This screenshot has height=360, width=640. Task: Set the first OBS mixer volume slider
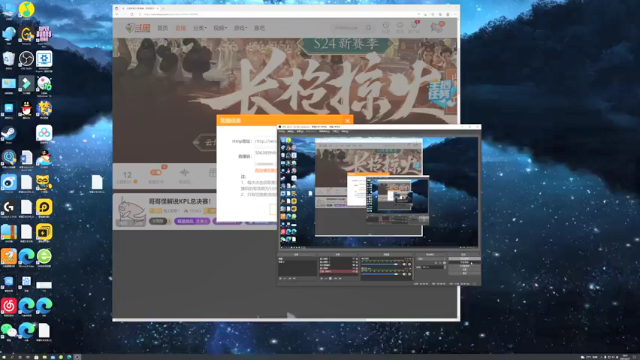coord(379,264)
